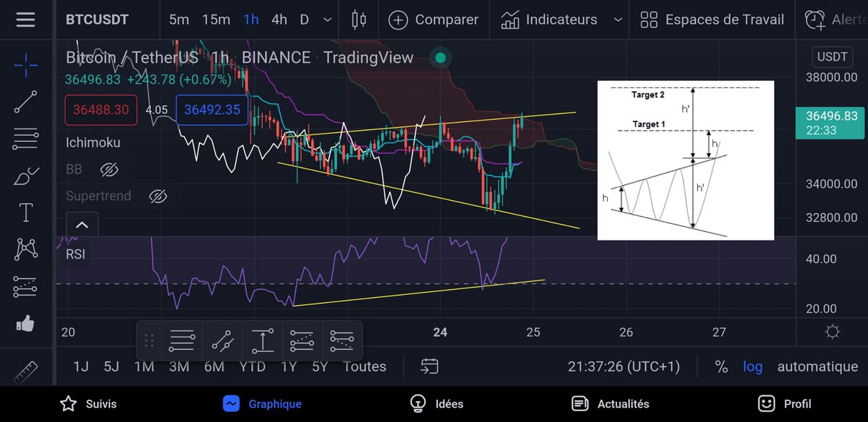Select the 1h timeframe
Viewport: 868px width, 422px height.
[251, 20]
